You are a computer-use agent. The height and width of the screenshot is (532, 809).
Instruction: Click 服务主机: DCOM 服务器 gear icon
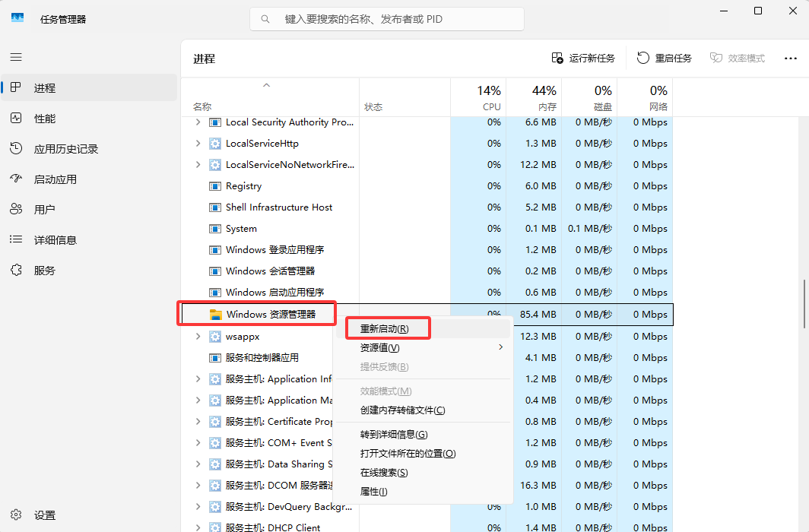(x=214, y=486)
